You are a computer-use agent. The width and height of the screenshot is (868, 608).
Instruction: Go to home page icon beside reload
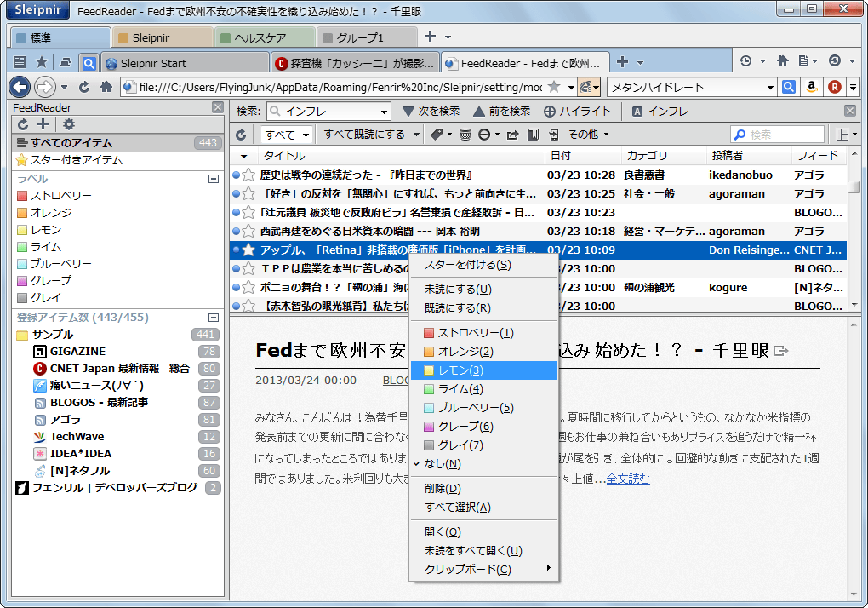pos(106,87)
